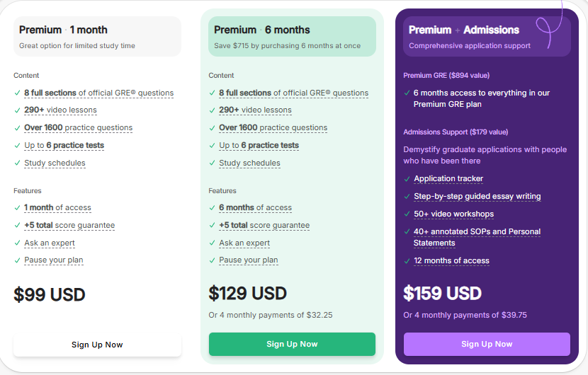Click Step-by-step guided essay writing link
Image resolution: width=588 pixels, height=375 pixels.
click(477, 196)
